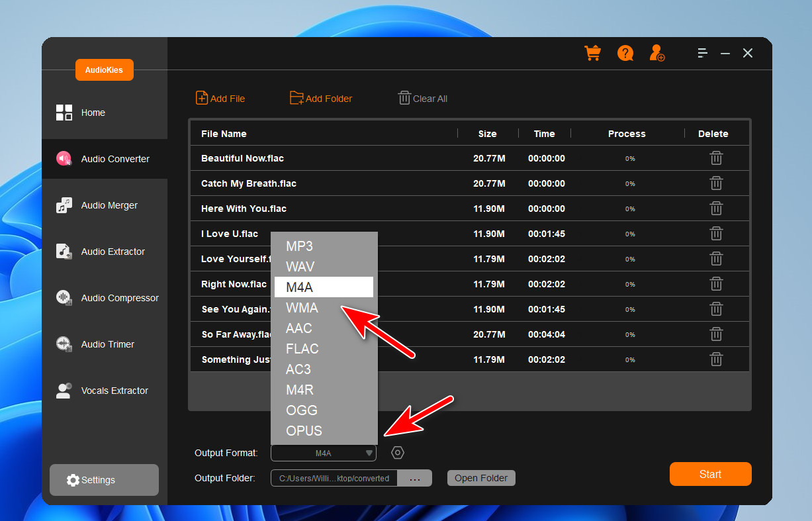Browse output folder with ellipsis button
This screenshot has width=812, height=521.
point(415,478)
